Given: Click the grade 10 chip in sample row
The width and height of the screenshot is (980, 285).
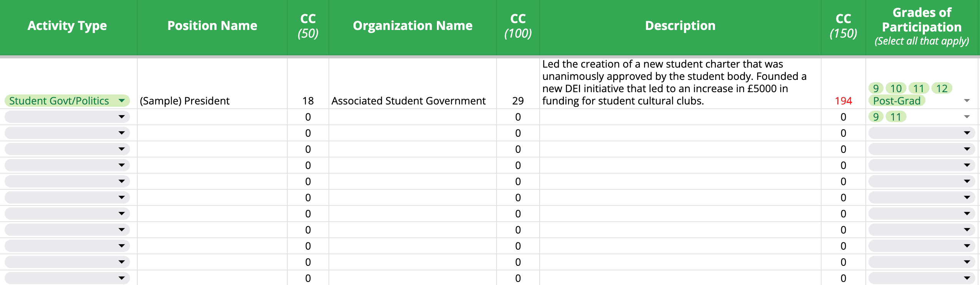Looking at the screenshot, I should (x=896, y=88).
